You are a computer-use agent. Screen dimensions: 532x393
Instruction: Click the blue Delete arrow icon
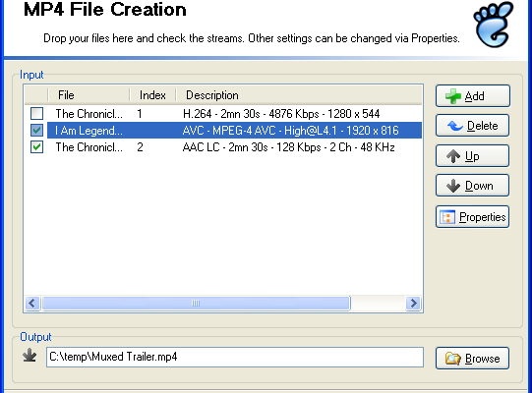[x=454, y=126]
